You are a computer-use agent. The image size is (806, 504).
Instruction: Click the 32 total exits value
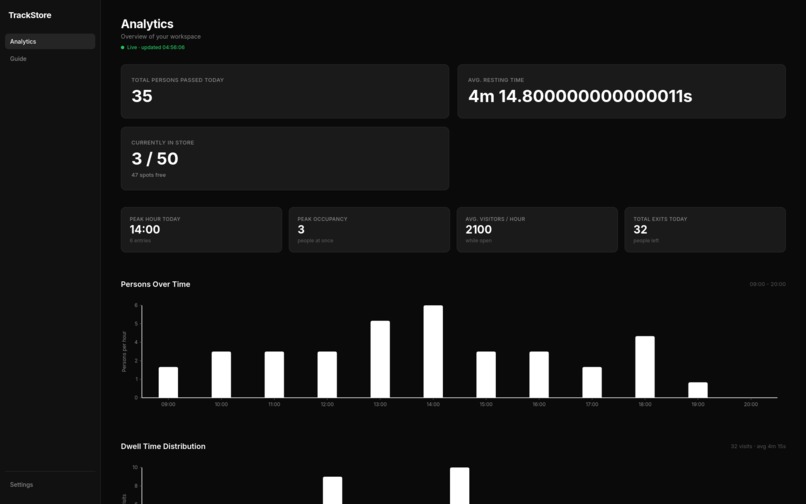tap(640, 230)
